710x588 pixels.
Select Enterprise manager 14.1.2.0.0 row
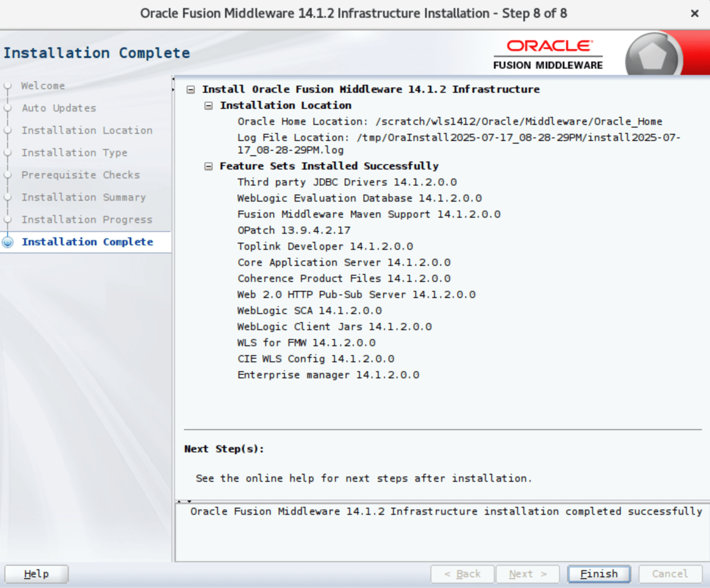point(328,376)
